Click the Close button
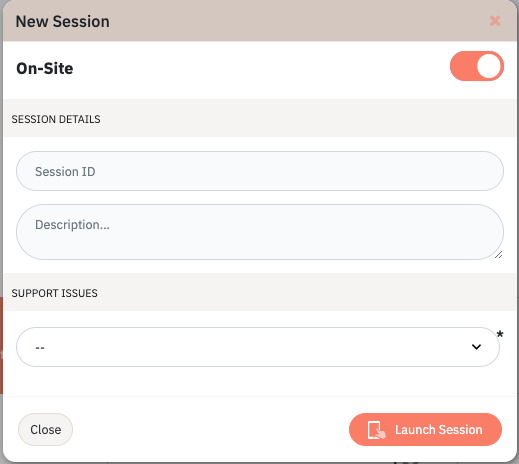519x464 pixels. (x=45, y=429)
